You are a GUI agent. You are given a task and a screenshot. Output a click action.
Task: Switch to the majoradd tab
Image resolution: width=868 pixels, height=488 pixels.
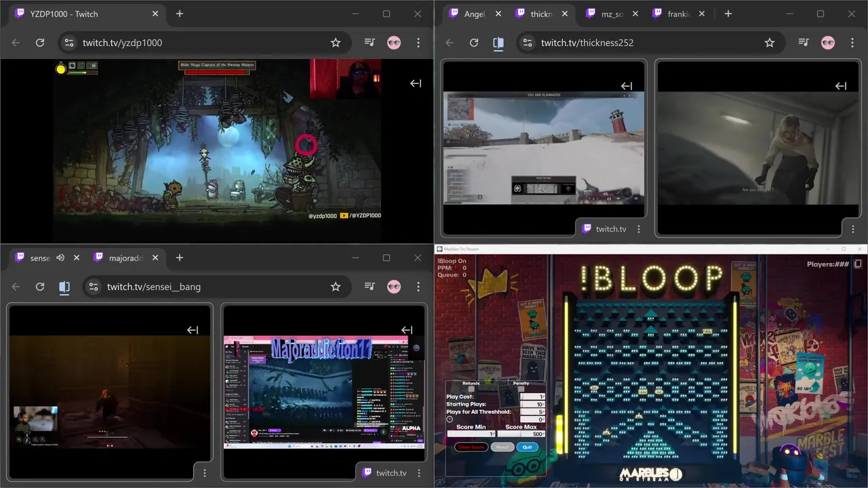click(x=126, y=258)
